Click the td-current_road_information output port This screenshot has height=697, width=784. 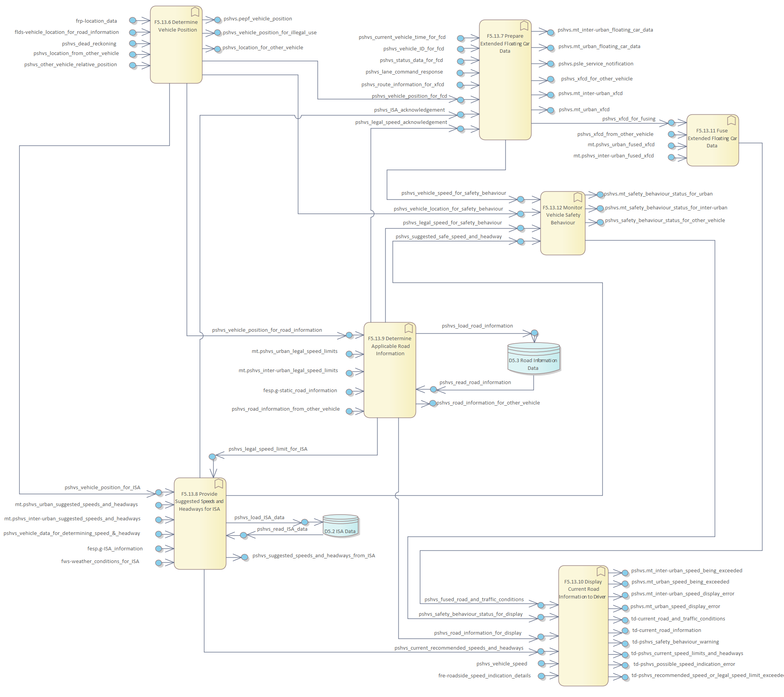[625, 631]
